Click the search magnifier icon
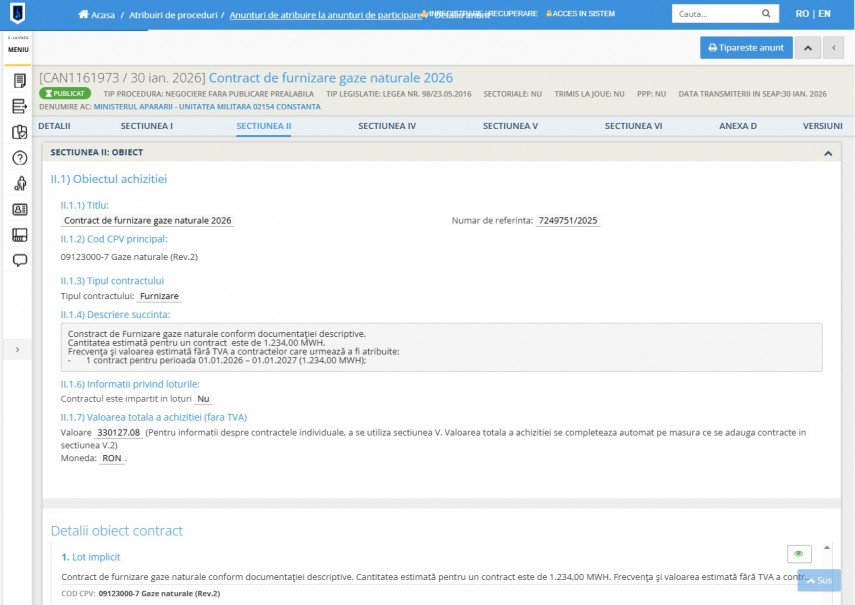The height and width of the screenshot is (605, 855). [x=766, y=15]
